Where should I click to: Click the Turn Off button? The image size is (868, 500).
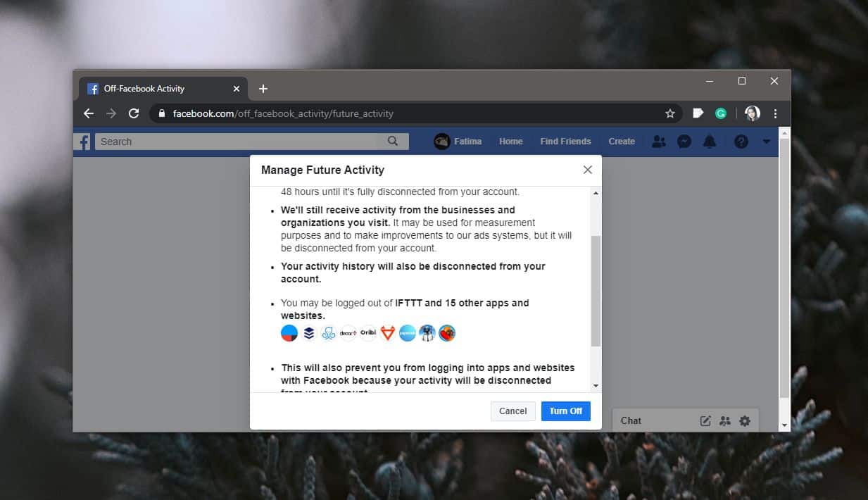[566, 411]
